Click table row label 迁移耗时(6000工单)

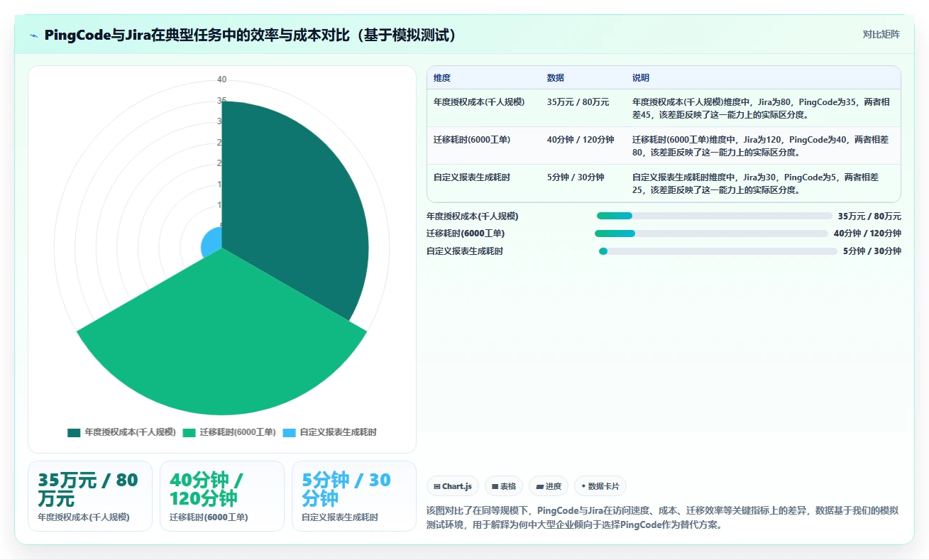(472, 140)
